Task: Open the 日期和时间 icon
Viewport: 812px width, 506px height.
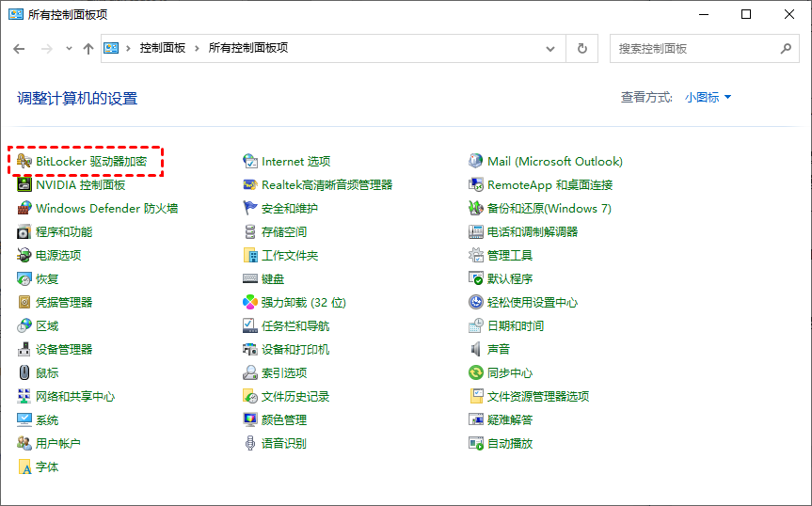Action: tap(475, 326)
